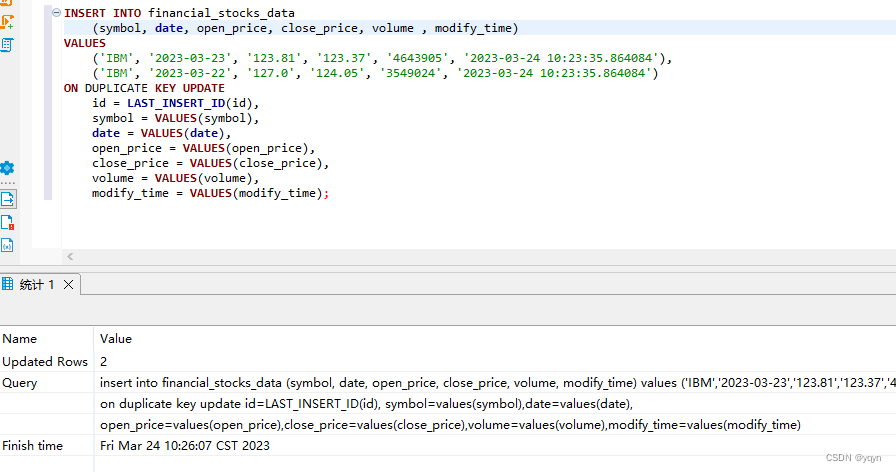
Task: Click the open_price=values(open_price) result line
Action: 450,425
